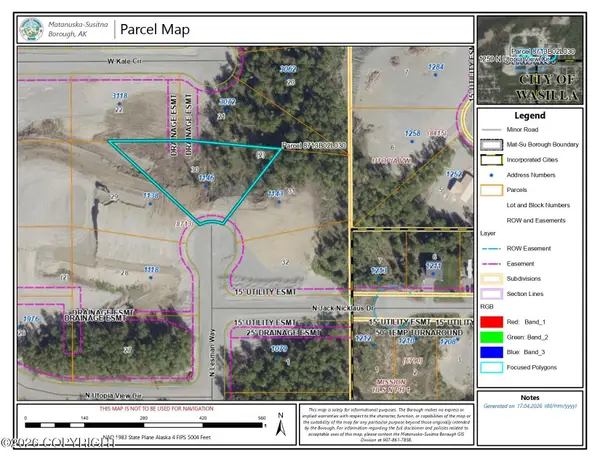Click address number 1976 on the map

pyautogui.click(x=31, y=319)
